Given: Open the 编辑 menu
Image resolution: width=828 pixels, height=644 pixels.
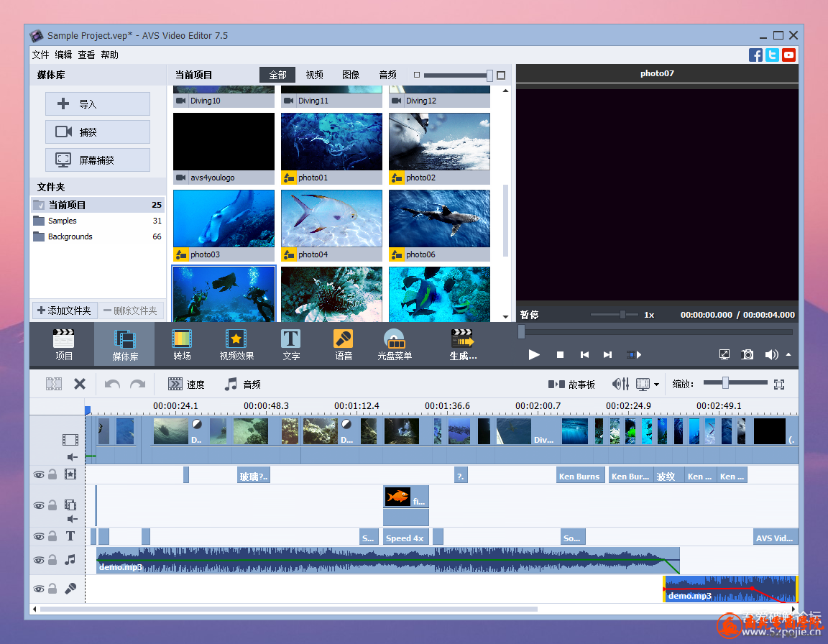Looking at the screenshot, I should [x=63, y=55].
